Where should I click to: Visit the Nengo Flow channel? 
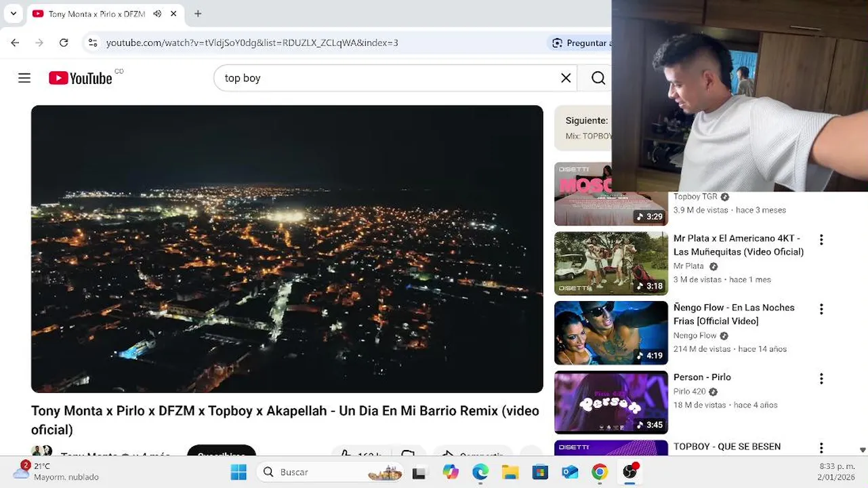(695, 335)
